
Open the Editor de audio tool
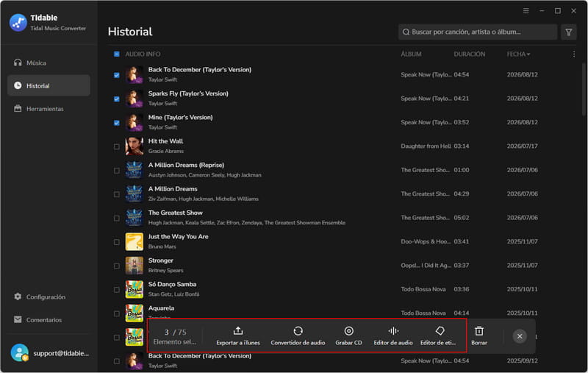click(393, 335)
